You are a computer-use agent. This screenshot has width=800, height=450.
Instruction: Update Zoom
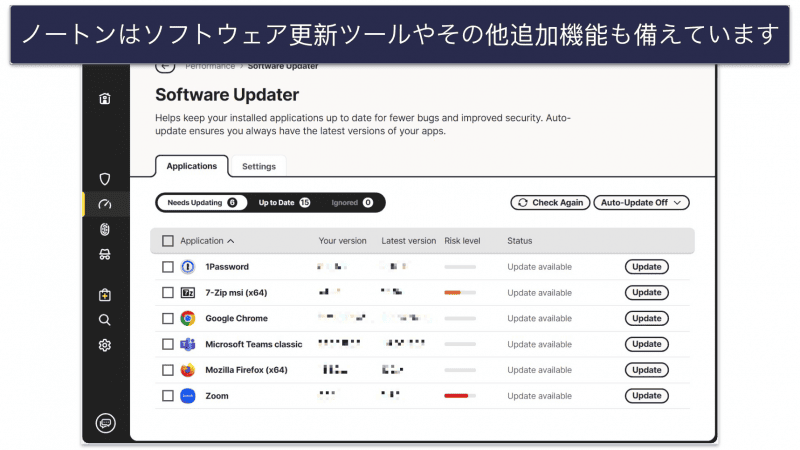(x=647, y=395)
